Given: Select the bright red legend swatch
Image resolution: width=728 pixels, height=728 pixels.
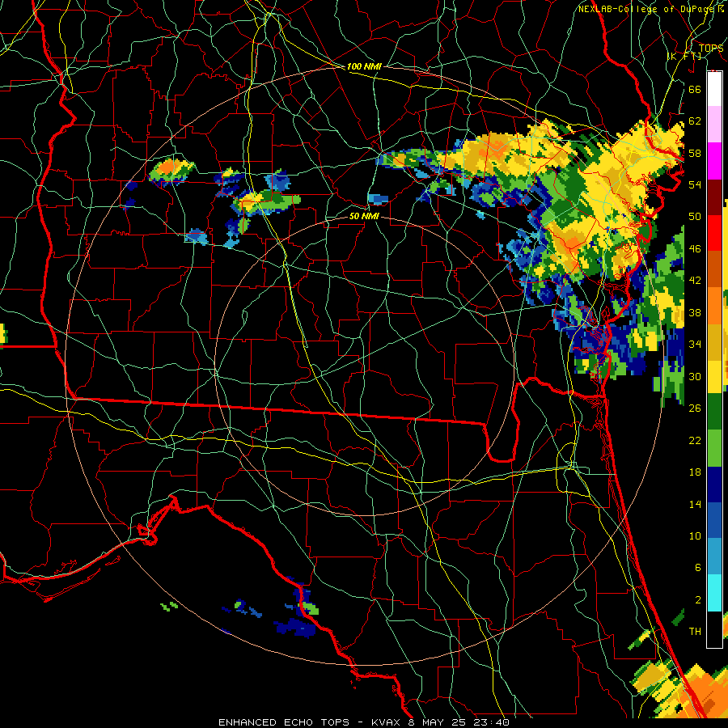Looking at the screenshot, I should click(714, 233).
